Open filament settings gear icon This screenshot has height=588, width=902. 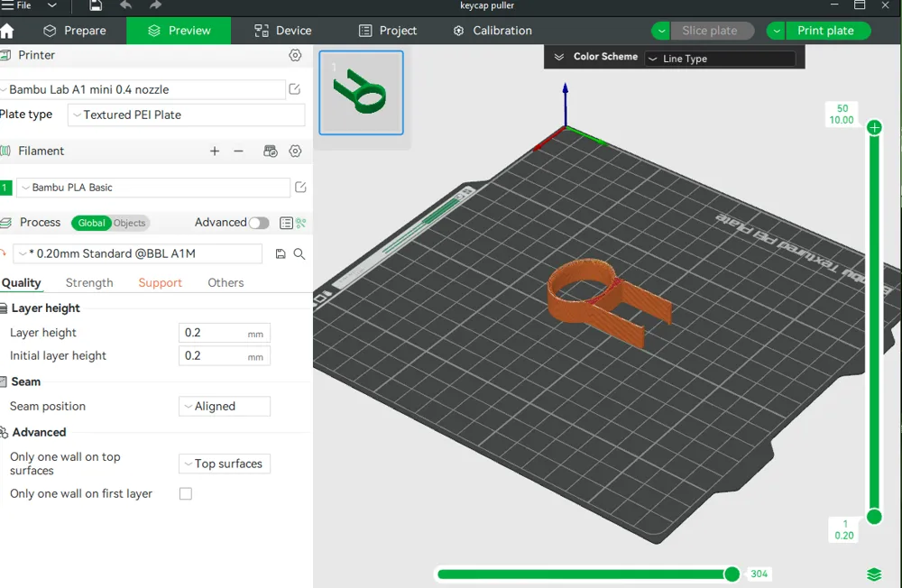pyautogui.click(x=295, y=152)
